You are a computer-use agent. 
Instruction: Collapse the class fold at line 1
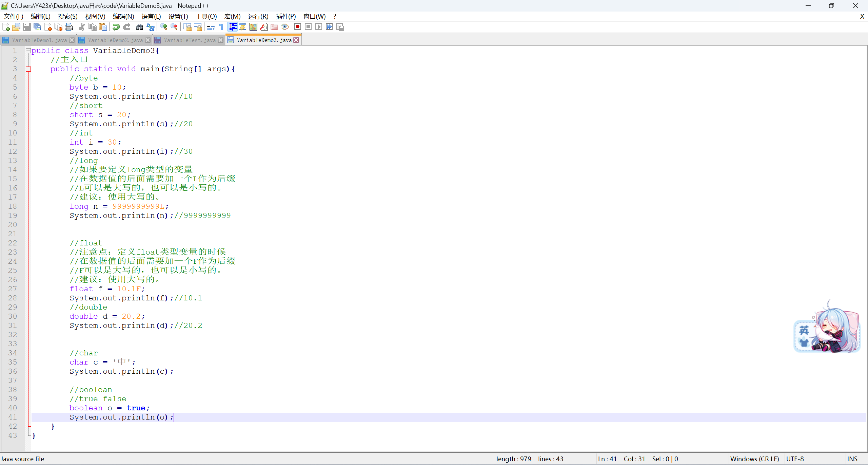(28, 51)
